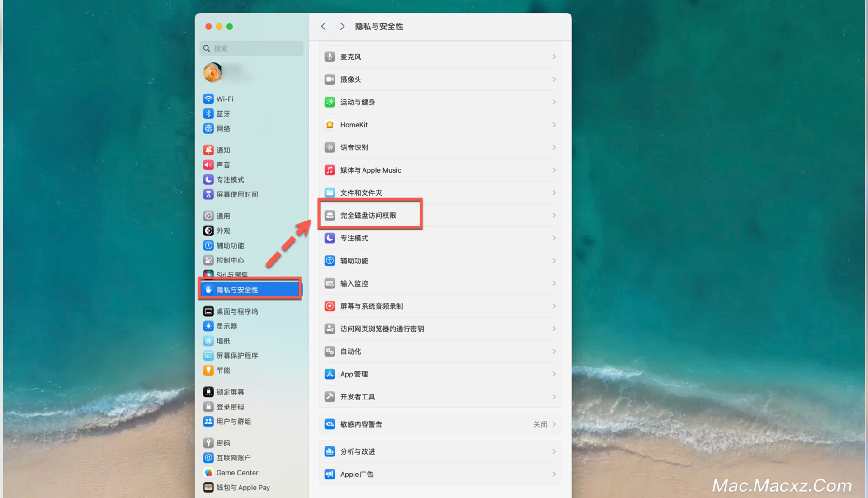This screenshot has height=498, width=868.
Task: Go back with the left arrow button
Action: (x=324, y=27)
